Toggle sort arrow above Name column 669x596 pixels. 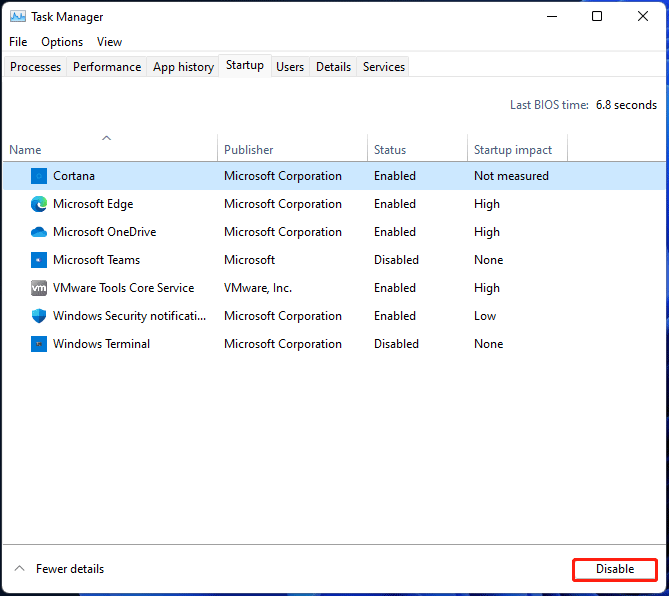[107, 138]
